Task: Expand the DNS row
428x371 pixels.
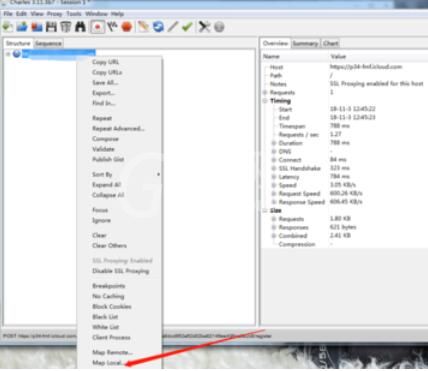Action: 274,151
